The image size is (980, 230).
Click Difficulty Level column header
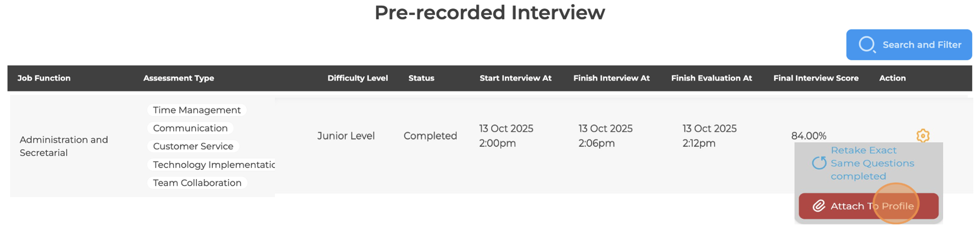point(357,78)
